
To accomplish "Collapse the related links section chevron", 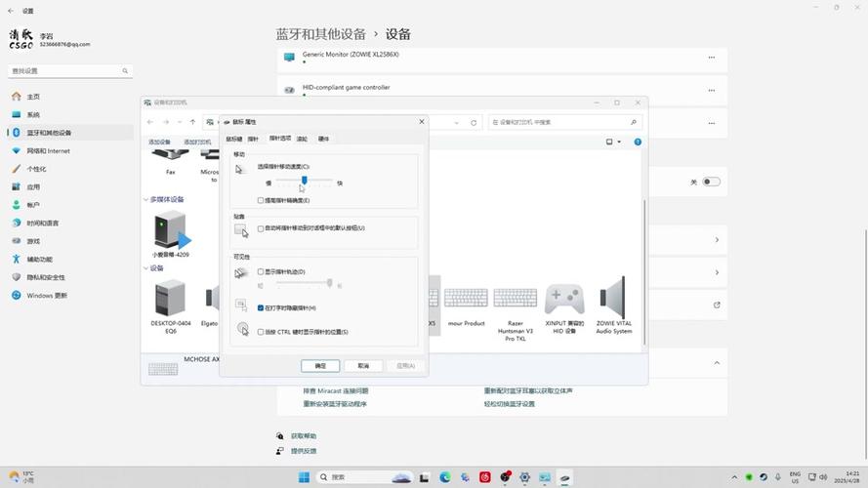I will tap(717, 363).
